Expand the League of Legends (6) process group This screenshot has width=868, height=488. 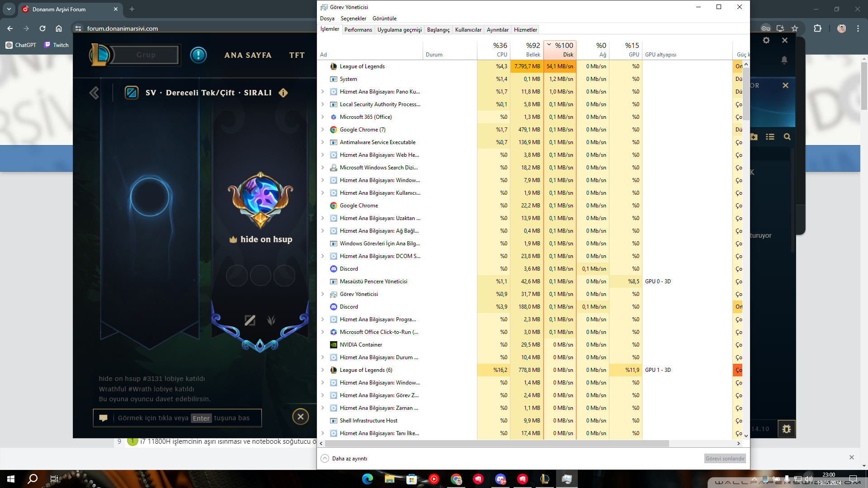point(323,370)
